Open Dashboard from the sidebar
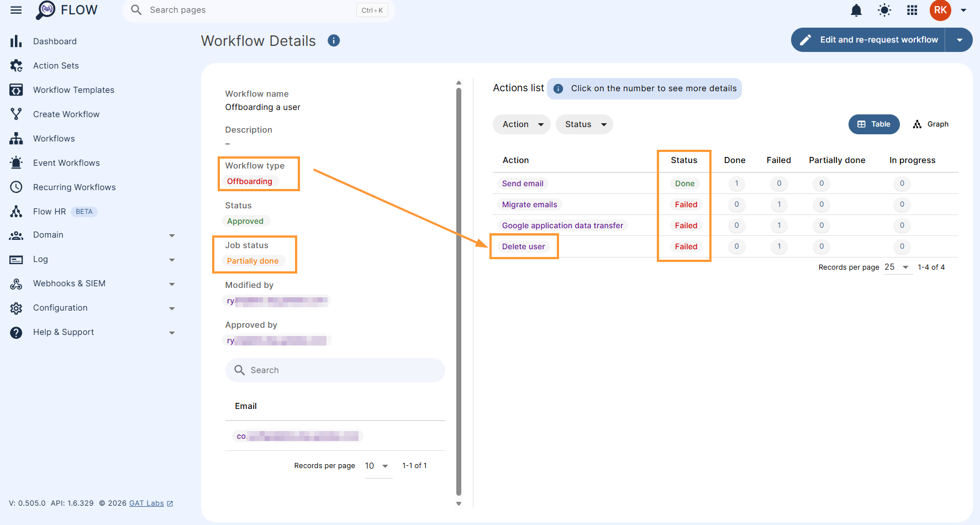The height and width of the screenshot is (525, 980). tap(55, 41)
